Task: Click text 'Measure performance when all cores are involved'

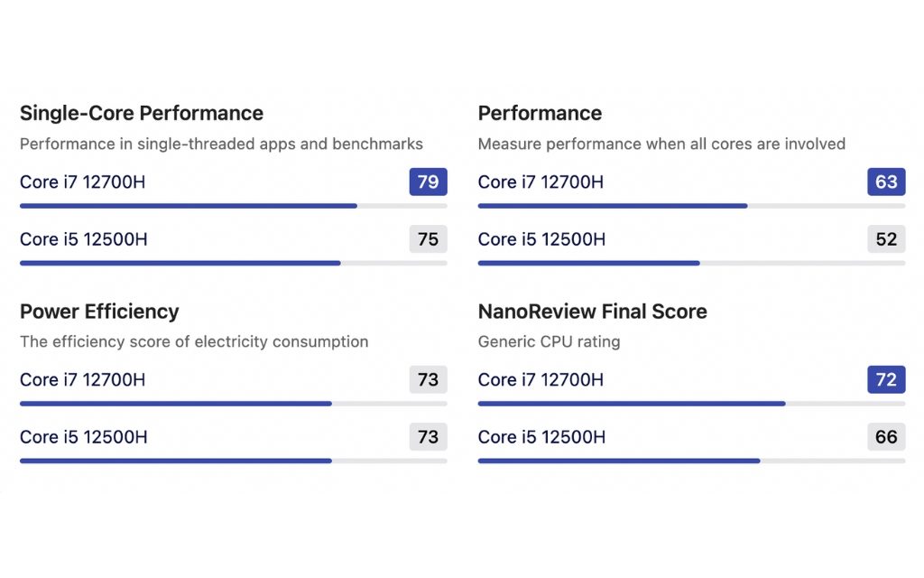Action: click(x=661, y=144)
